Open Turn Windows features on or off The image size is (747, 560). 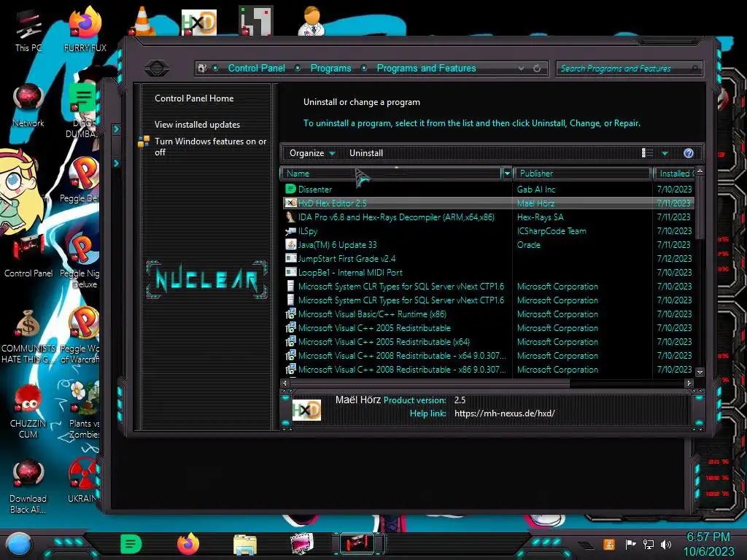click(x=210, y=147)
